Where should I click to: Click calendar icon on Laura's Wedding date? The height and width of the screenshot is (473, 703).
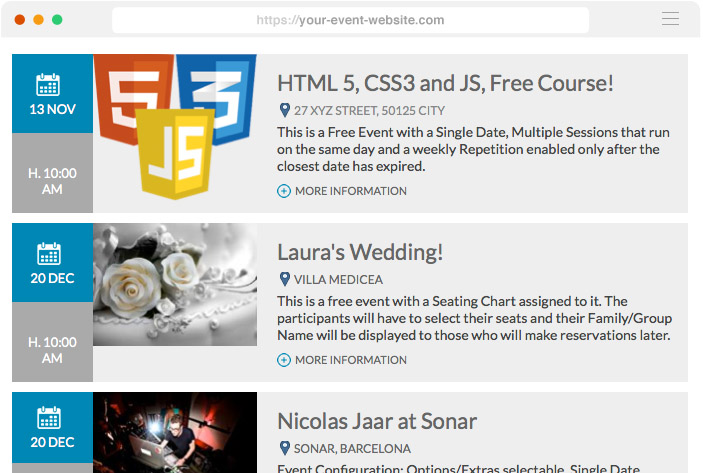pyautogui.click(x=48, y=253)
